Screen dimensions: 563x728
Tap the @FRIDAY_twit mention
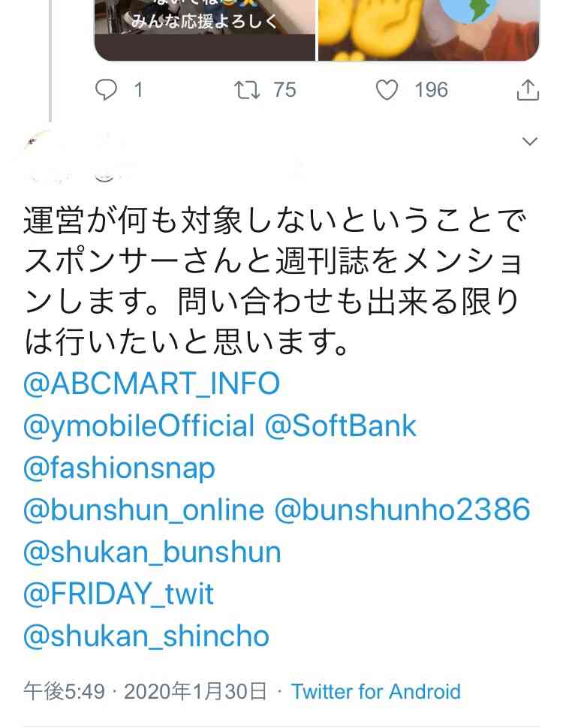pyautogui.click(x=119, y=594)
